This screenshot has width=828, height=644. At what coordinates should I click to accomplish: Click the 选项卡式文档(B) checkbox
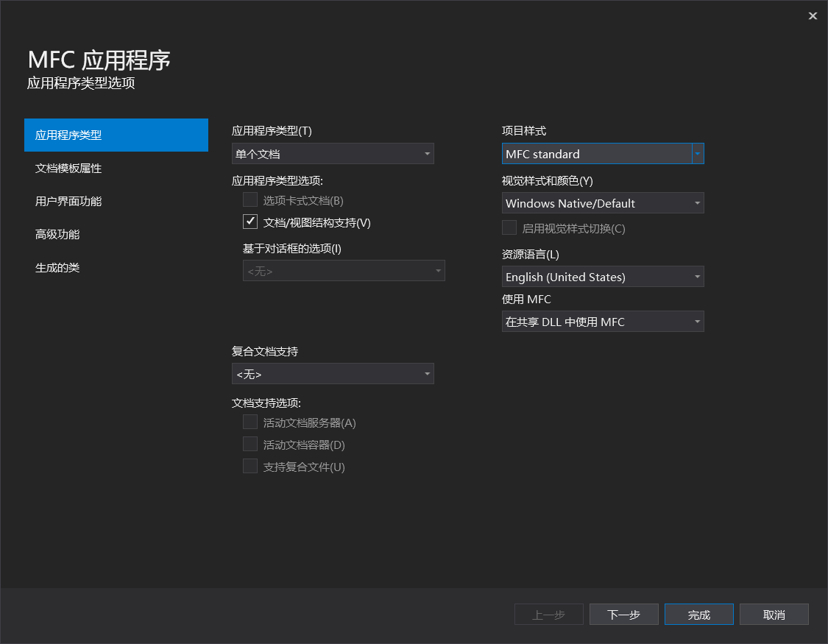pyautogui.click(x=250, y=199)
